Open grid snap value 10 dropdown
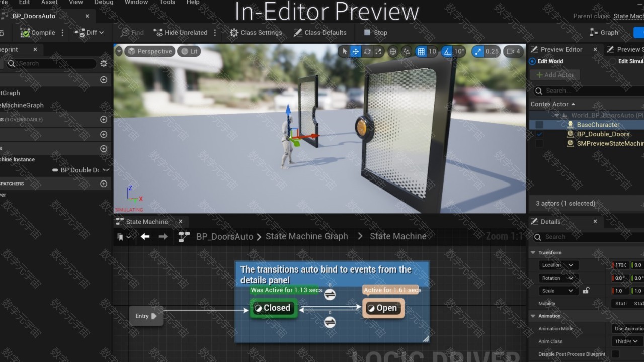 [432, 51]
